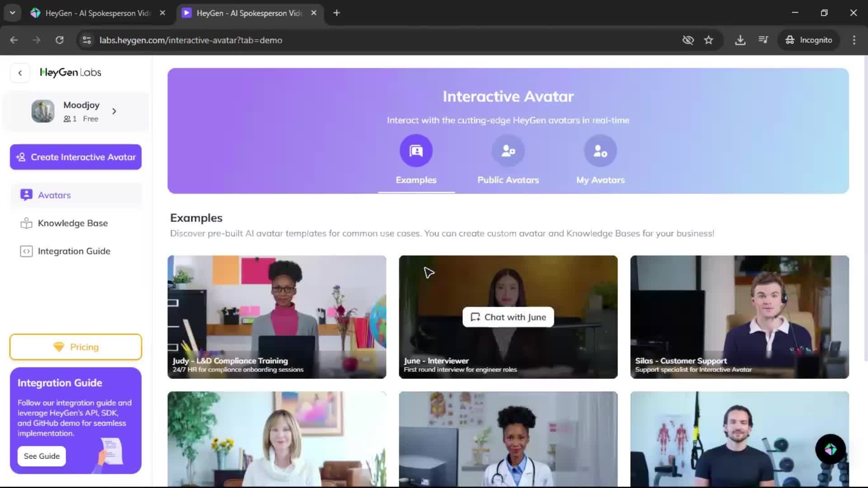Open the browser downloads icon
The image size is (868, 488).
740,40
